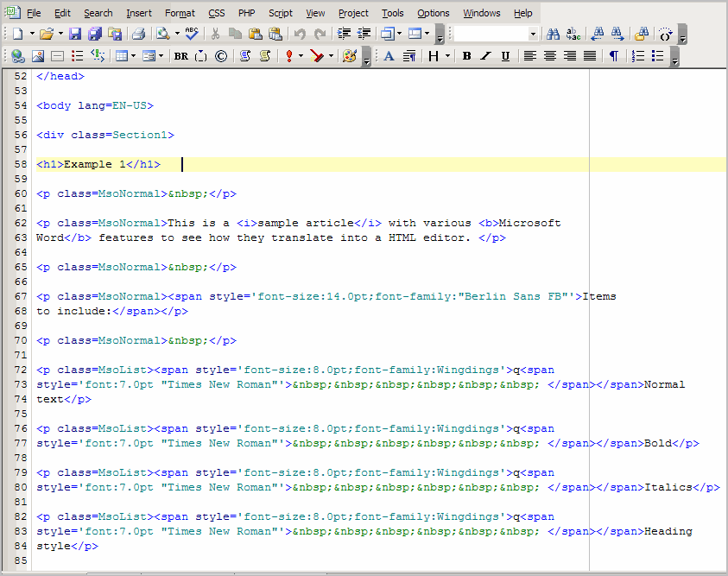Click the '<div class=Section1>' line
Screen dimensions: 728x576
point(105,135)
